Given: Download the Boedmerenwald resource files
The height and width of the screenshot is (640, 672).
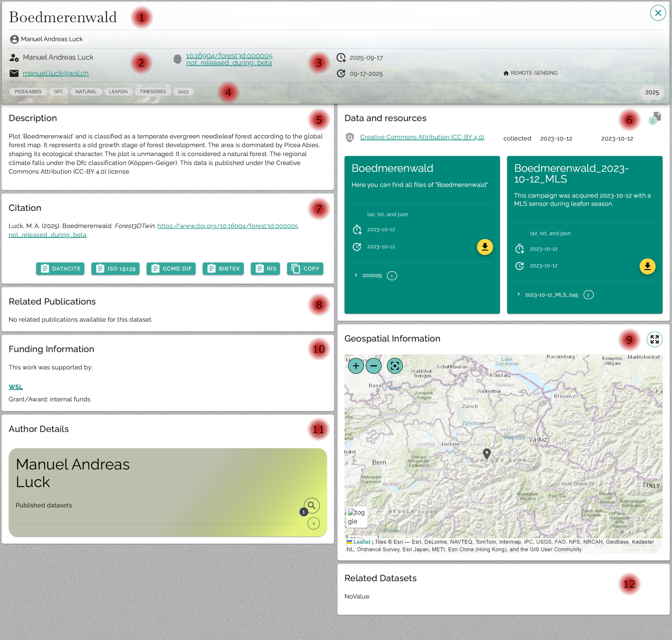Looking at the screenshot, I should click(x=484, y=247).
